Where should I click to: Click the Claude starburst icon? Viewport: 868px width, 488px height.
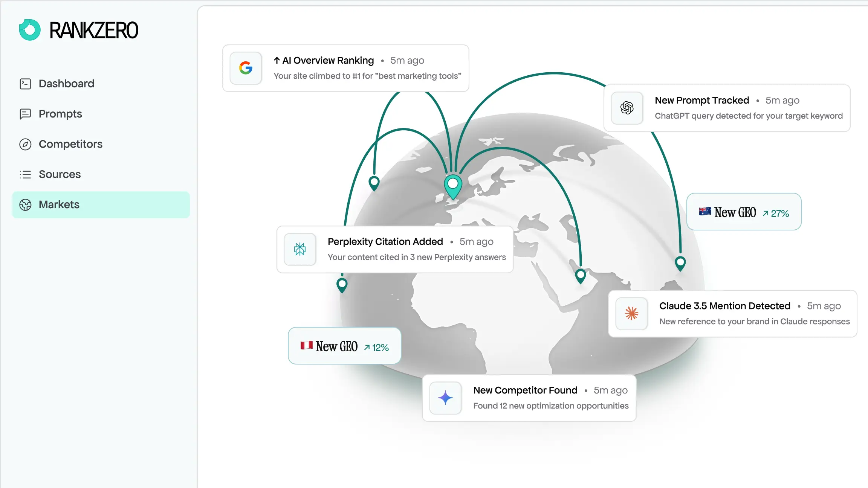631,314
